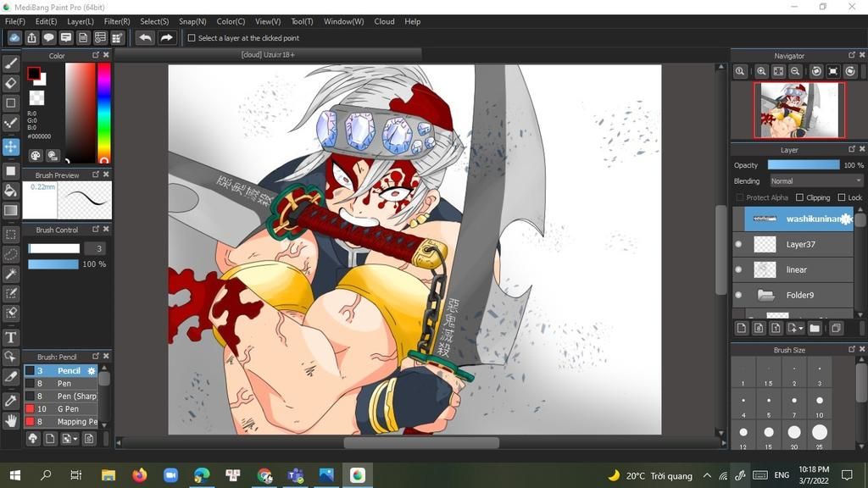
Task: Click the gear icon on Pencil brush
Action: tap(92, 371)
